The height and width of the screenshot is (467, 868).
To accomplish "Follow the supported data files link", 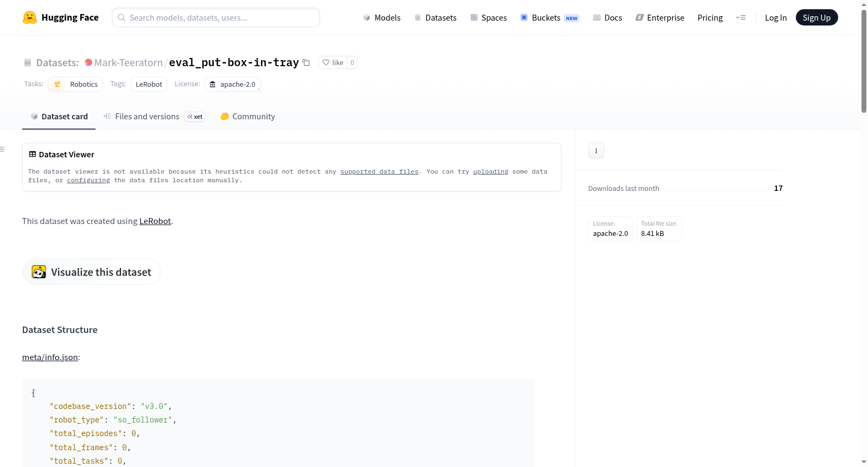I will point(379,171).
